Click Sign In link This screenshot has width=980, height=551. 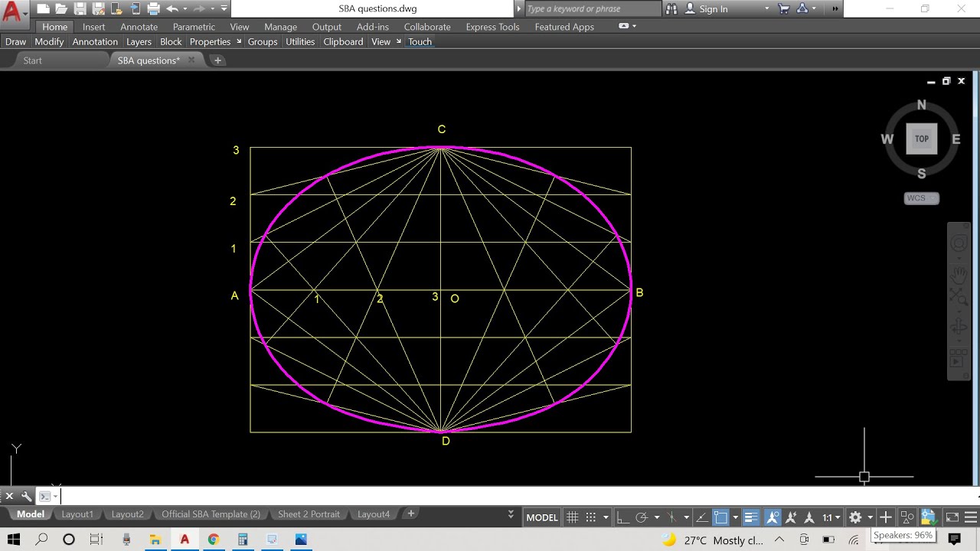713,9
